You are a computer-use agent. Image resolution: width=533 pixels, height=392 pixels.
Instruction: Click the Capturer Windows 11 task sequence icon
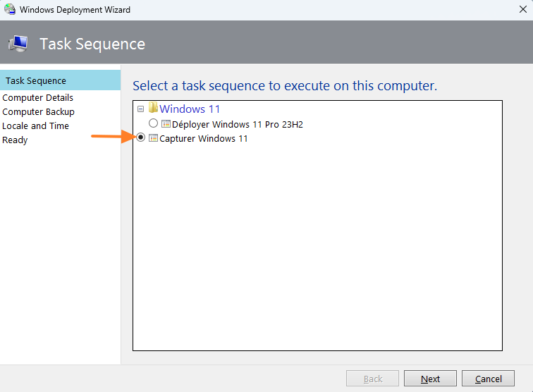click(153, 138)
